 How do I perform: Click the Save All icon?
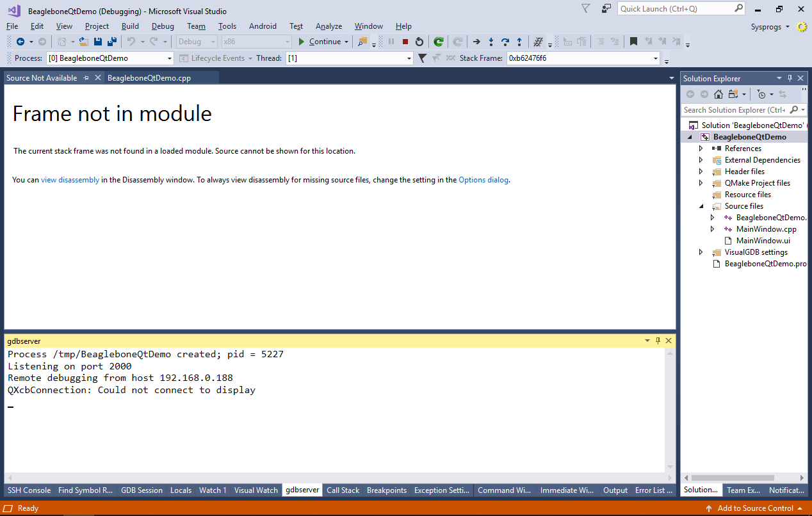(x=112, y=42)
